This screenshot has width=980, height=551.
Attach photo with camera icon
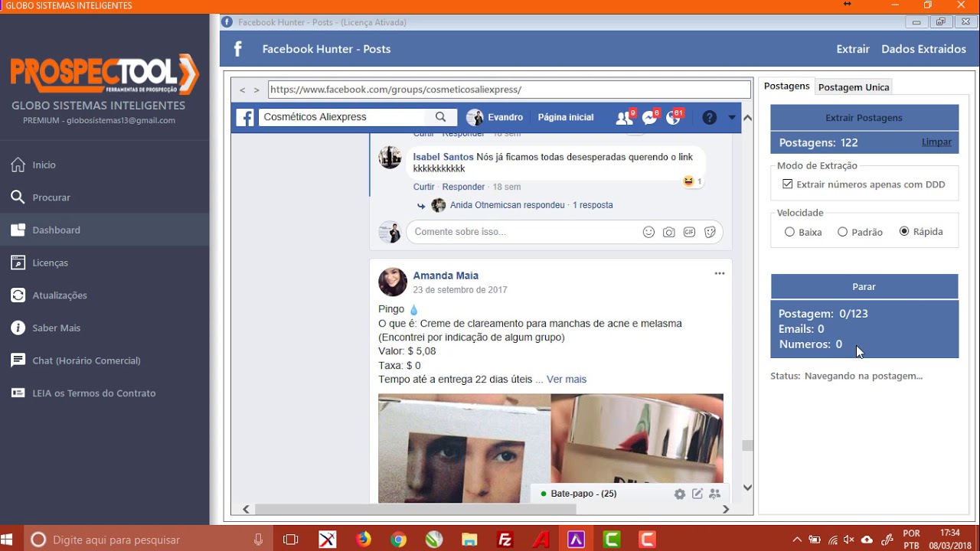(x=669, y=232)
